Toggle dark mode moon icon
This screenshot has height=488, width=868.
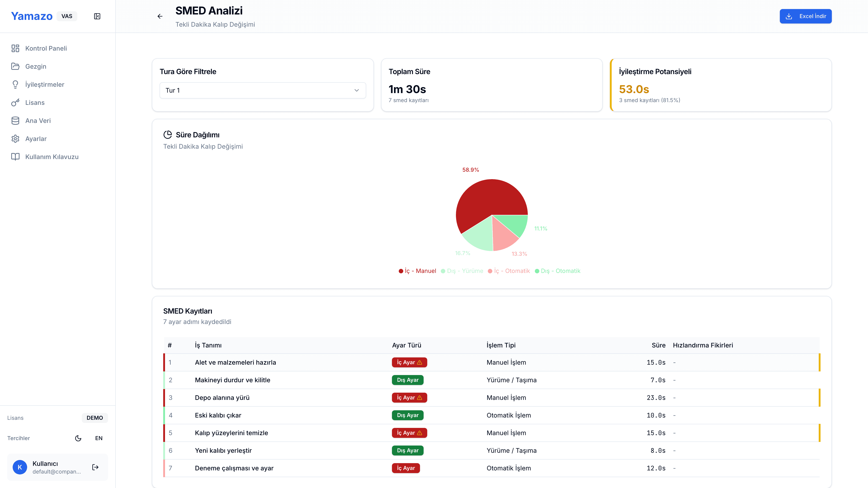[78, 438]
